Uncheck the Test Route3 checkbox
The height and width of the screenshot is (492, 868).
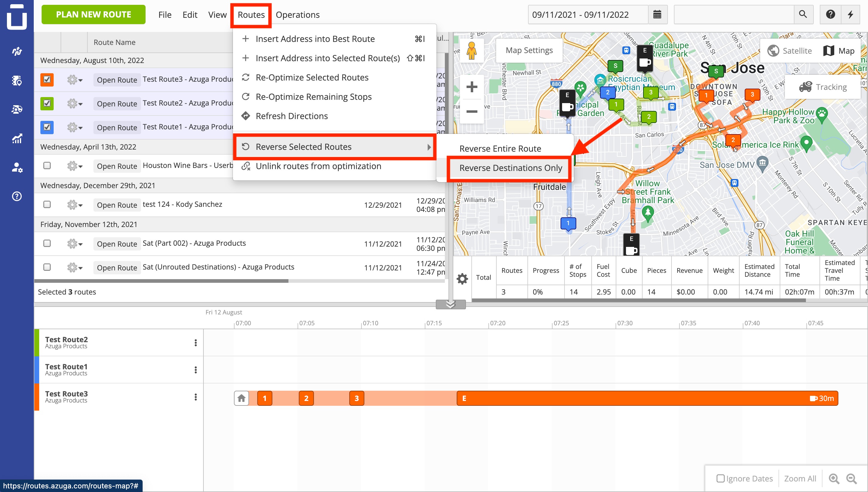[47, 80]
